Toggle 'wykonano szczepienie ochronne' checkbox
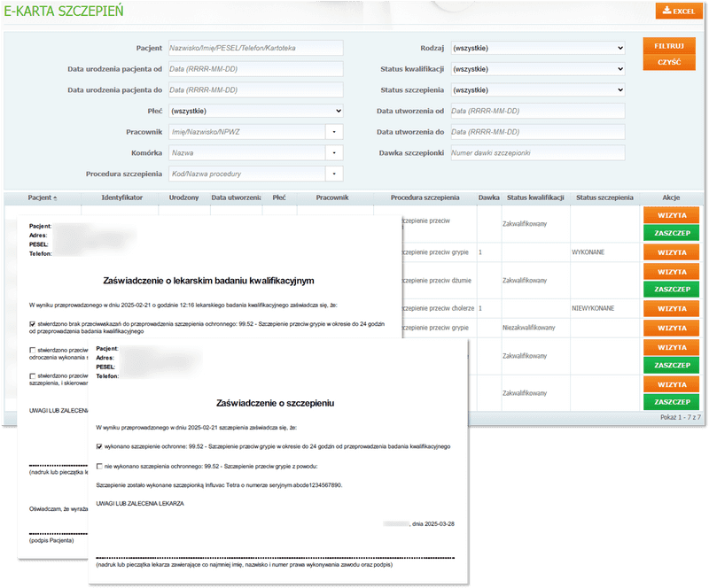This screenshot has height=588, width=709. click(99, 446)
